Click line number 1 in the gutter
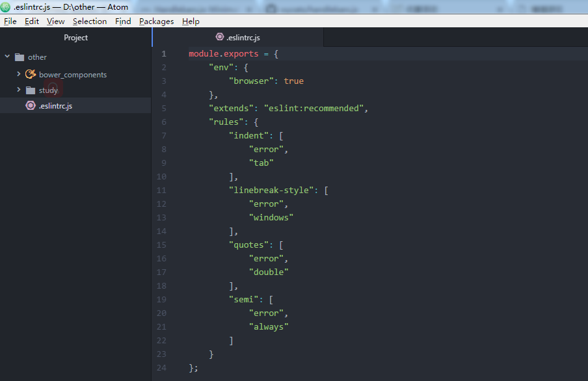The image size is (588, 381). pos(164,54)
